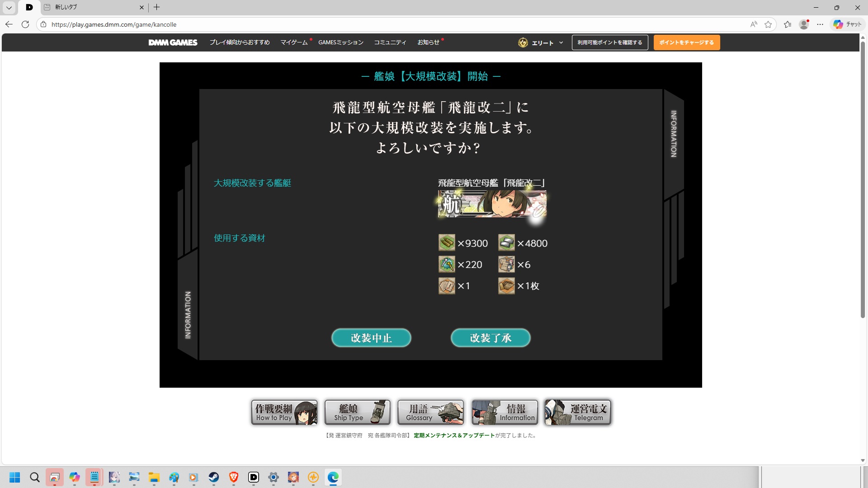The height and width of the screenshot is (488, 868).
Task: Open the 作戦要綱 How to Play banner
Action: point(284,412)
